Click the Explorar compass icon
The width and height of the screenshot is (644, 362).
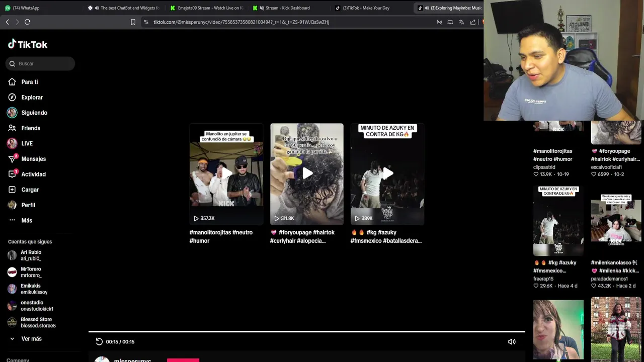pos(12,97)
